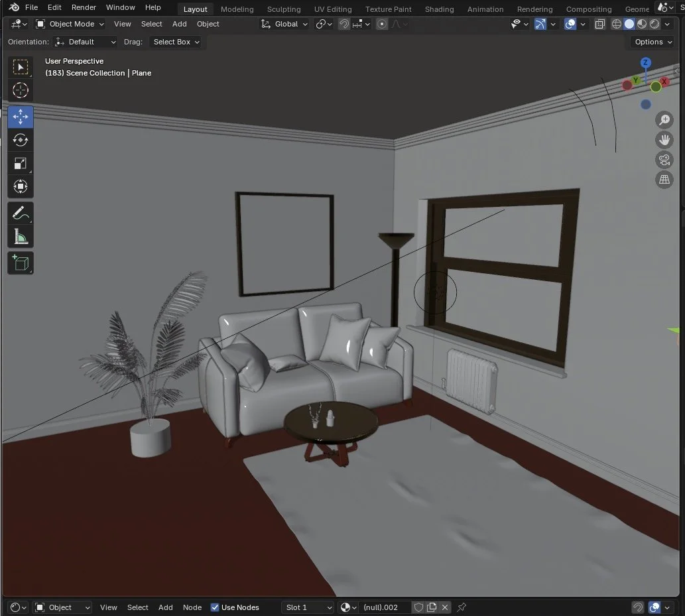Switch to the Shading workspace tab
The width and height of the screenshot is (685, 616).
pyautogui.click(x=439, y=9)
